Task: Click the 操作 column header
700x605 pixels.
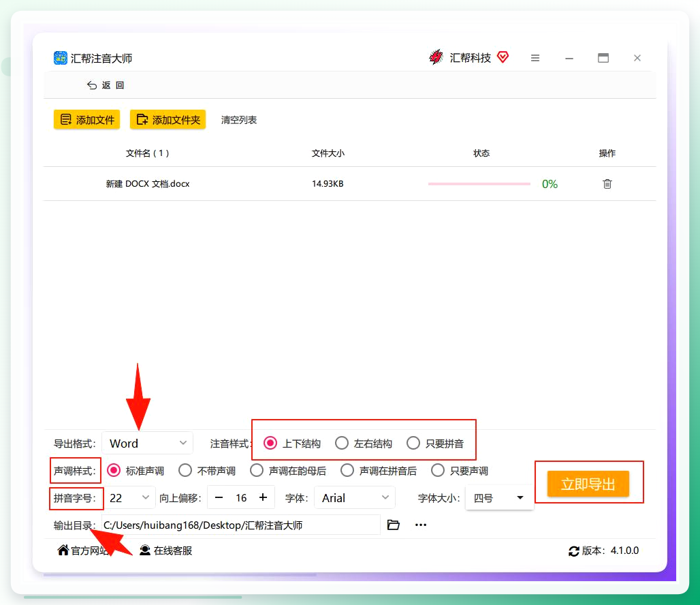Action: pos(607,153)
